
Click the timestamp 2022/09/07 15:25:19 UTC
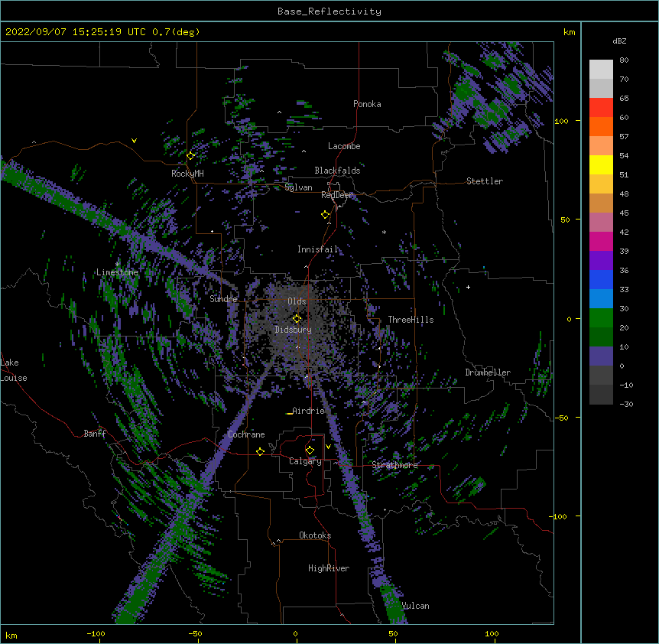(x=76, y=32)
